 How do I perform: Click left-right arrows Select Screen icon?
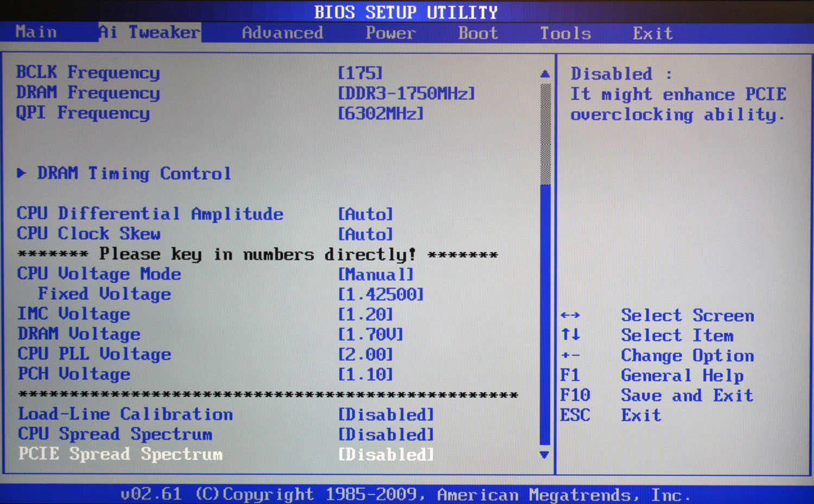[x=570, y=315]
